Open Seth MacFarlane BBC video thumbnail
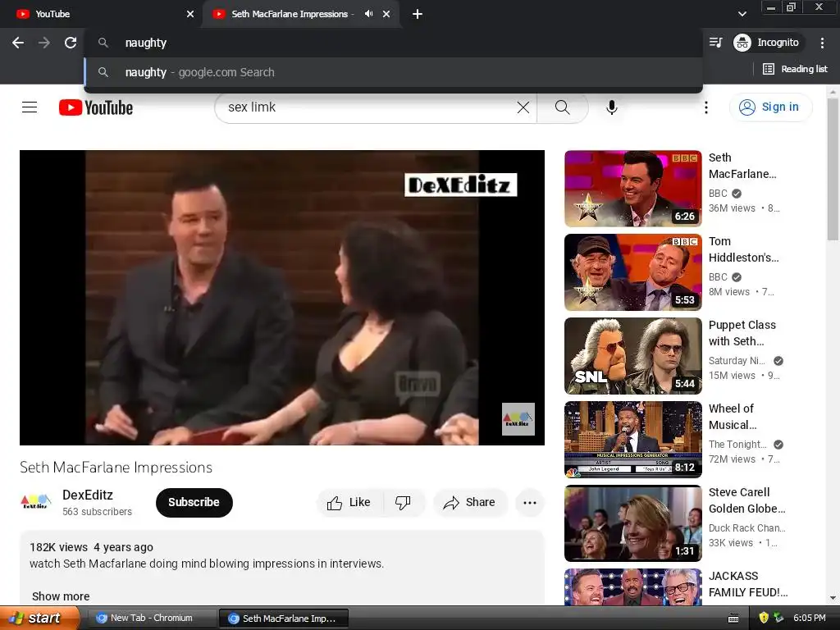The width and height of the screenshot is (840, 630). [x=632, y=189]
